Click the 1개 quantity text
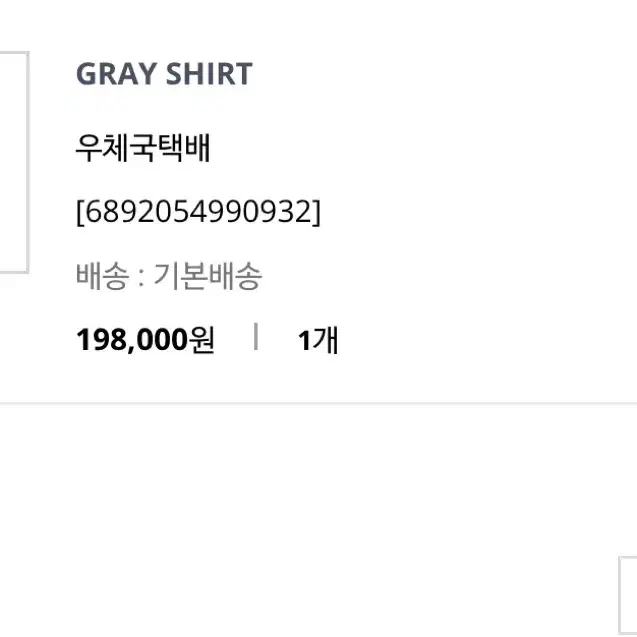 click(x=318, y=340)
